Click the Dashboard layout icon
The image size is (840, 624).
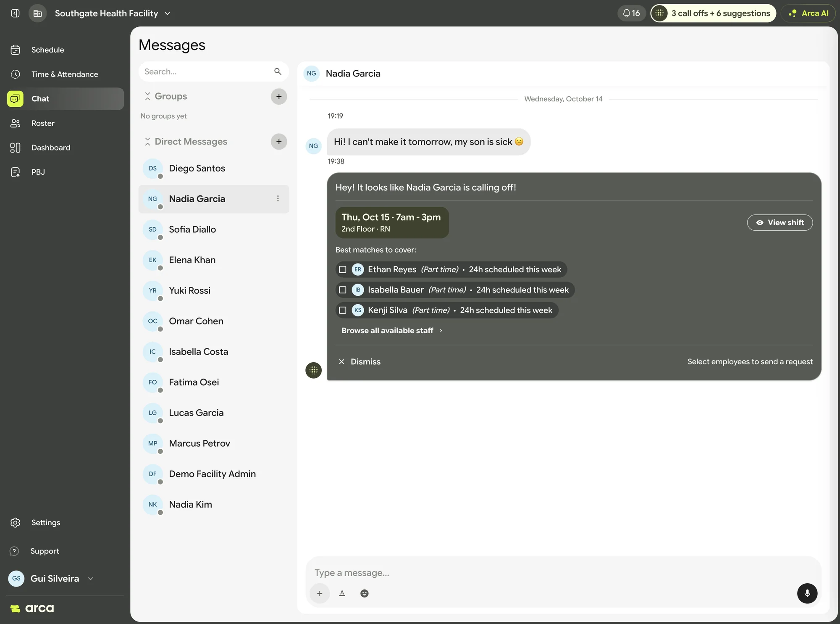coord(15,147)
